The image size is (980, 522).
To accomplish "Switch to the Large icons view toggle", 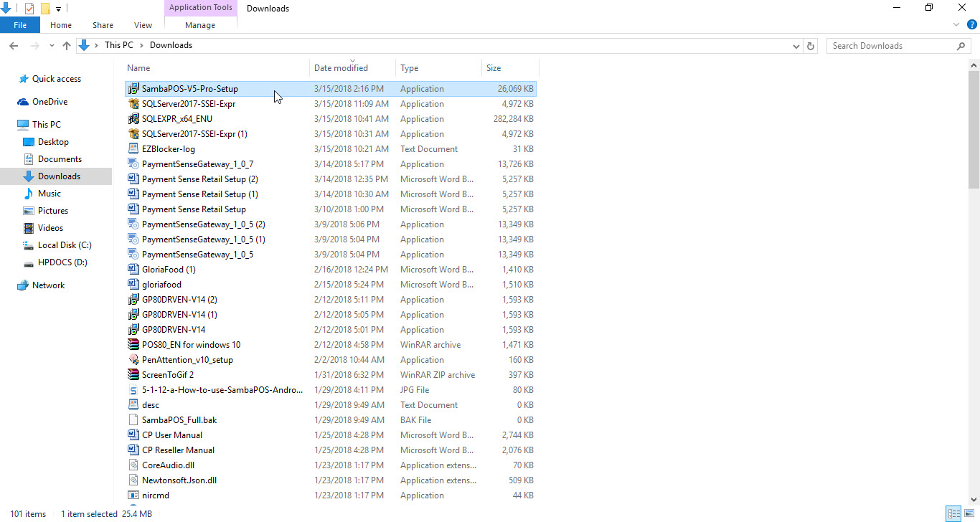I will click(969, 513).
